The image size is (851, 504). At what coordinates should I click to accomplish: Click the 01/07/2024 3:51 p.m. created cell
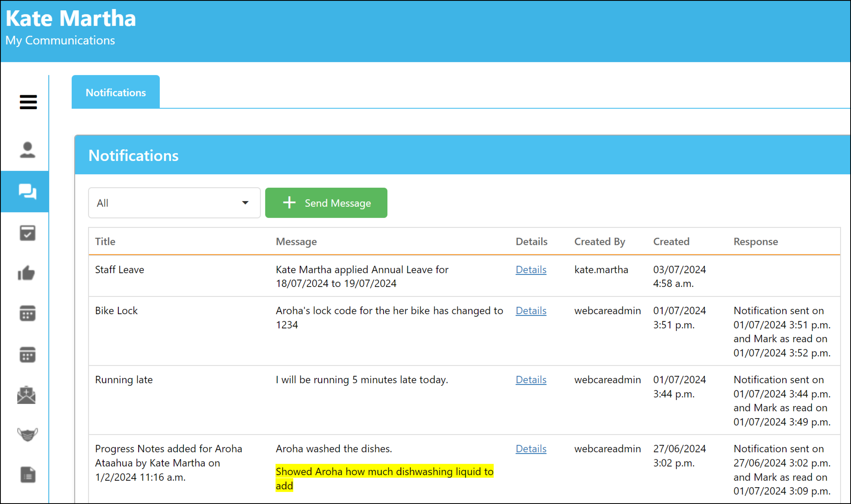pyautogui.click(x=679, y=318)
